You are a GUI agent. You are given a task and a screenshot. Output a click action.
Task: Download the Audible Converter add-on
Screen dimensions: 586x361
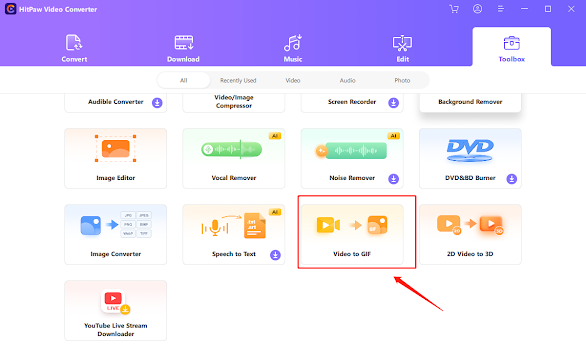tap(157, 102)
